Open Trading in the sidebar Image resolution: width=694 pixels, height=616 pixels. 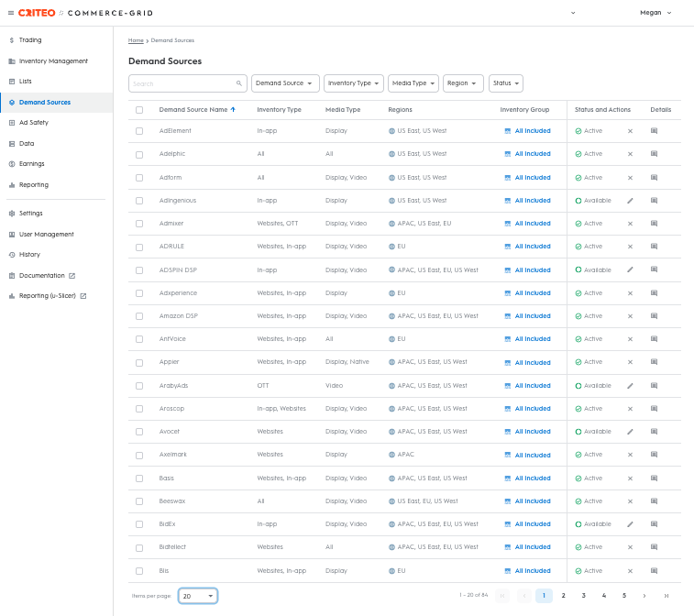coord(30,39)
